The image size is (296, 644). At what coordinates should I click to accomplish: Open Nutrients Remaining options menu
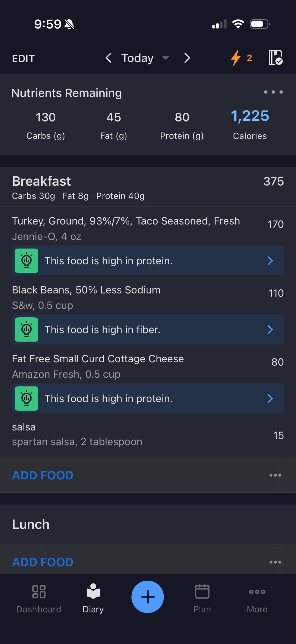click(x=273, y=92)
